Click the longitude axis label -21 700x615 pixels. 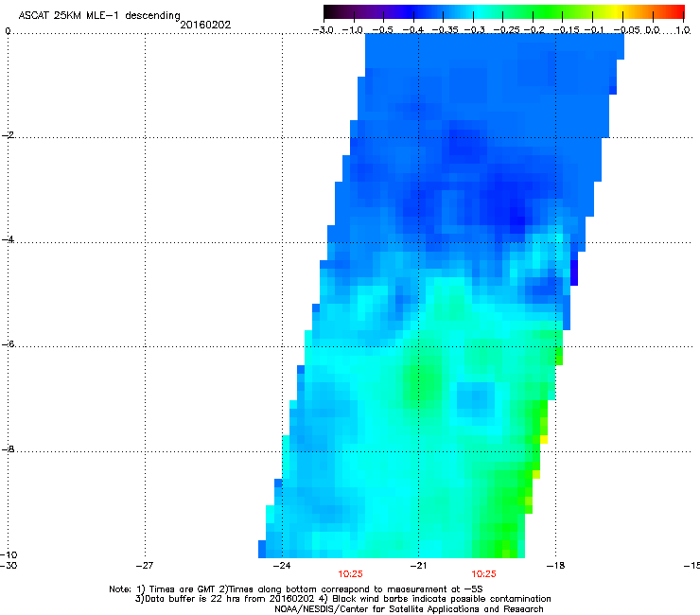click(418, 565)
